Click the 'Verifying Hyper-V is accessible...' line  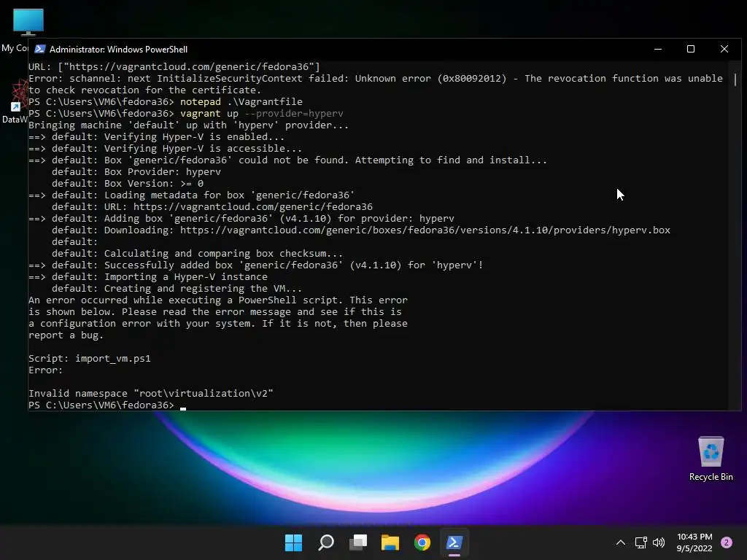tap(165, 149)
